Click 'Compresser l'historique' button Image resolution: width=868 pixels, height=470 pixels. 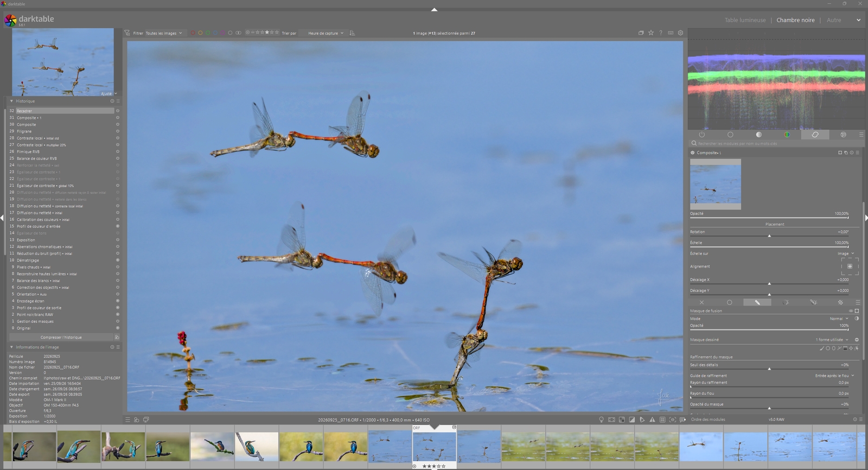[x=61, y=337]
